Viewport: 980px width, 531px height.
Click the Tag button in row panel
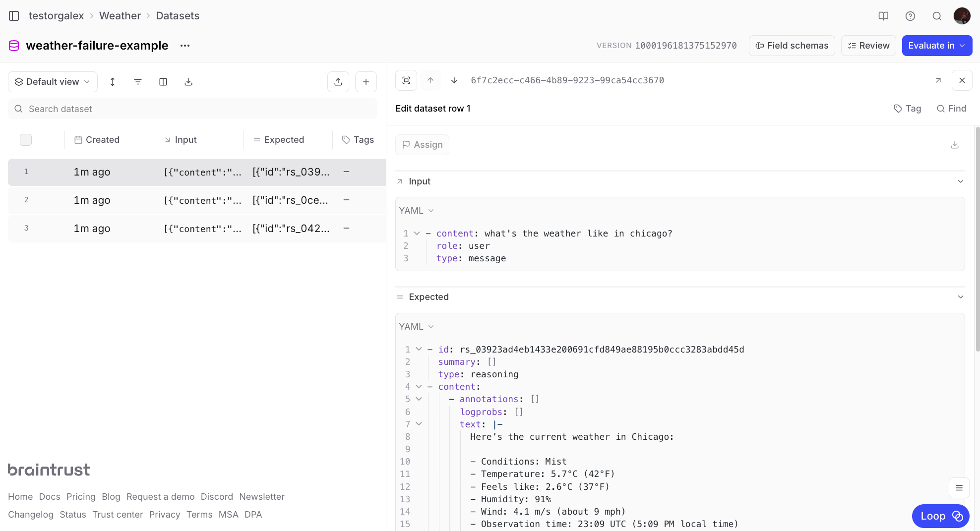click(908, 109)
